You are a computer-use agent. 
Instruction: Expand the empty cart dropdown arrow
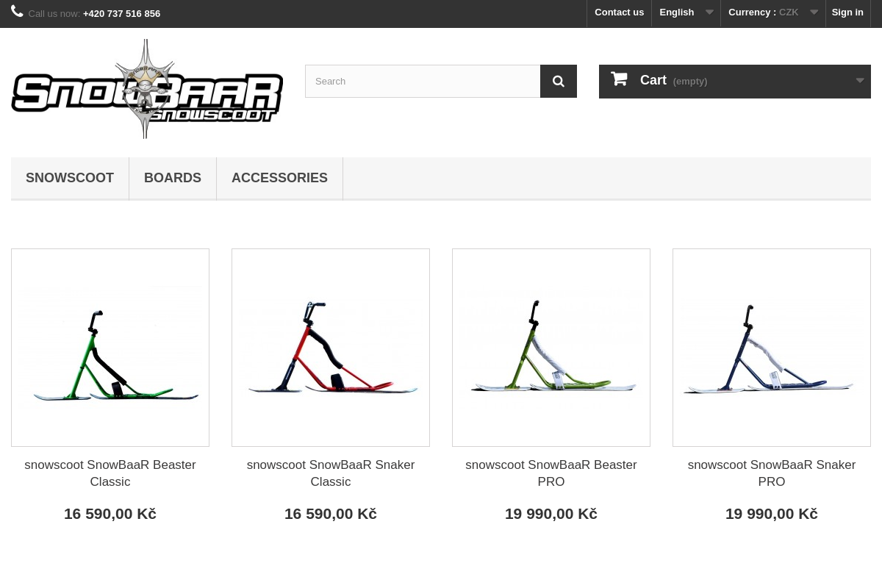coord(858,81)
